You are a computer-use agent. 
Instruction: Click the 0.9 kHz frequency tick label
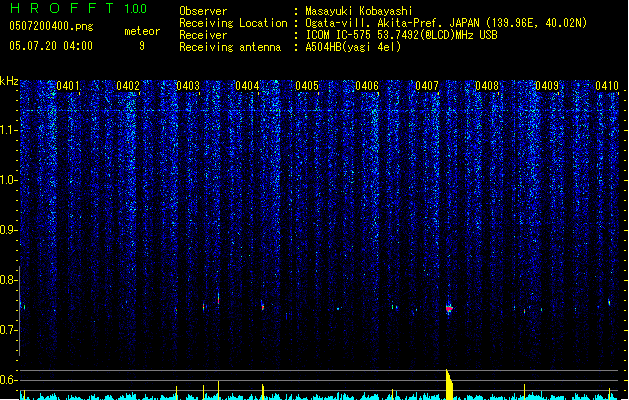tap(8, 230)
